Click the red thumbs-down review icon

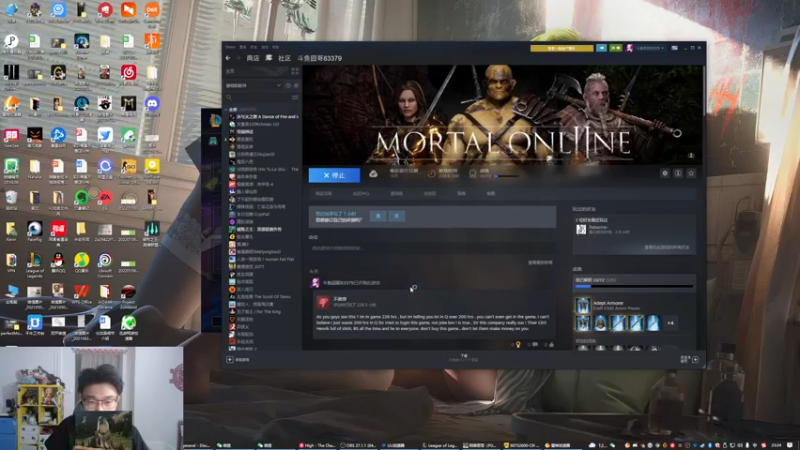[x=323, y=302]
